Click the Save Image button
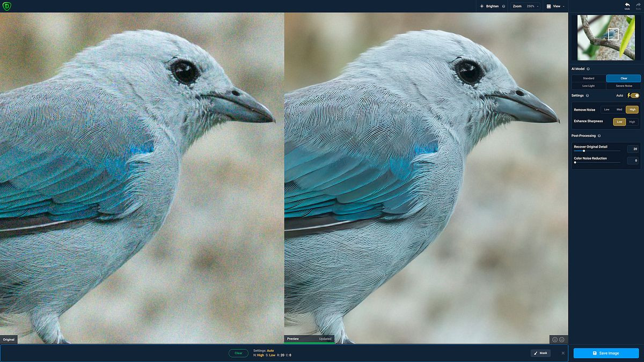The height and width of the screenshot is (362, 644). click(606, 353)
